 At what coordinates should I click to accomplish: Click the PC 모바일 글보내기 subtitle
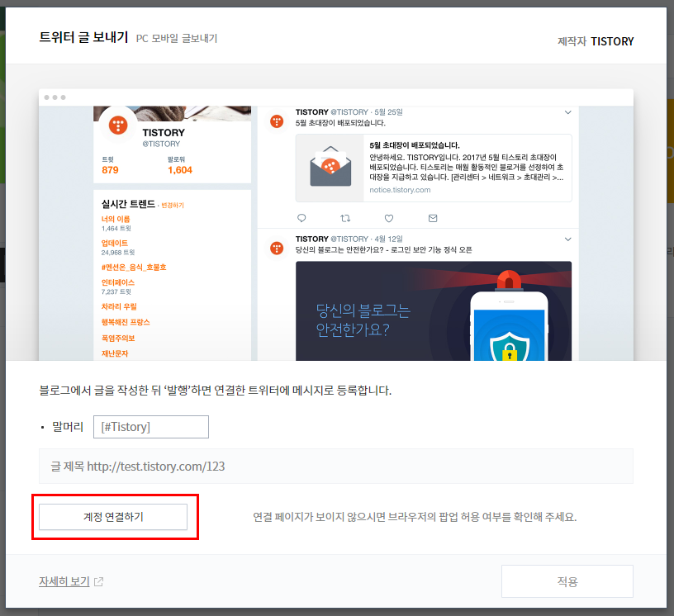tap(177, 38)
